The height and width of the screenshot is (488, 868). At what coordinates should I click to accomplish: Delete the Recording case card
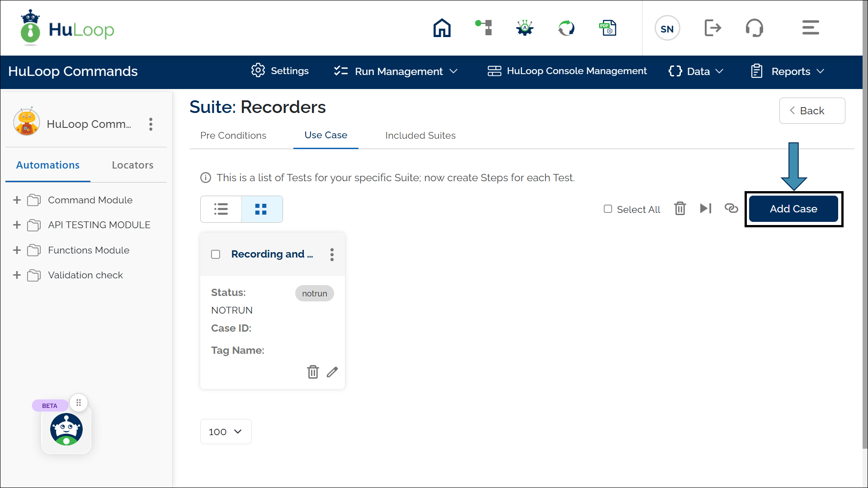[313, 372]
